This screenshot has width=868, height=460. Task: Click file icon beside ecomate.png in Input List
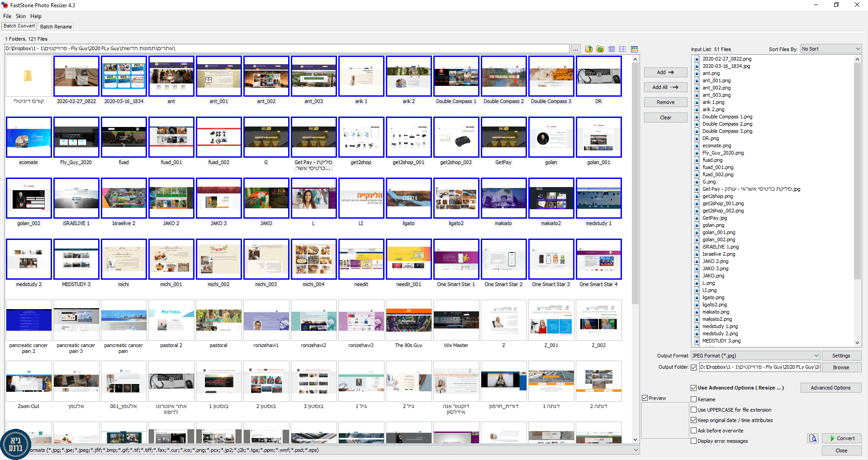point(697,146)
